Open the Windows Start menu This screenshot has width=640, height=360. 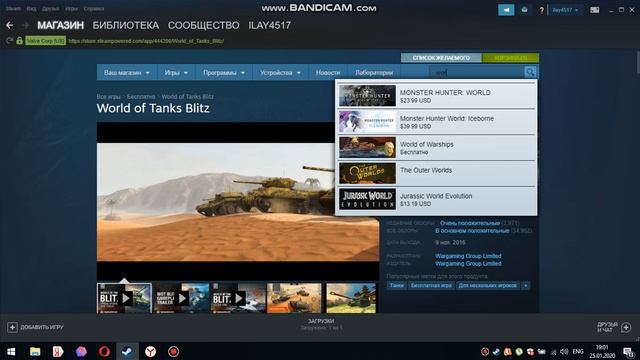point(11,351)
